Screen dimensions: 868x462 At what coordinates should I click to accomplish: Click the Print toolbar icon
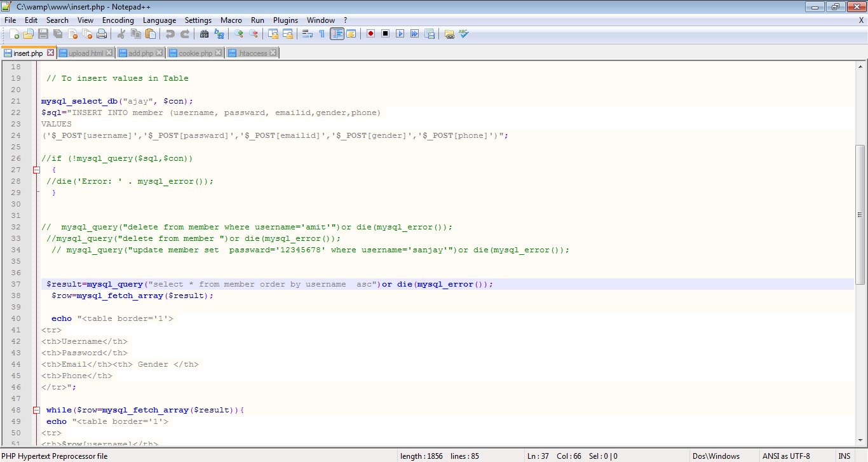coord(102,34)
